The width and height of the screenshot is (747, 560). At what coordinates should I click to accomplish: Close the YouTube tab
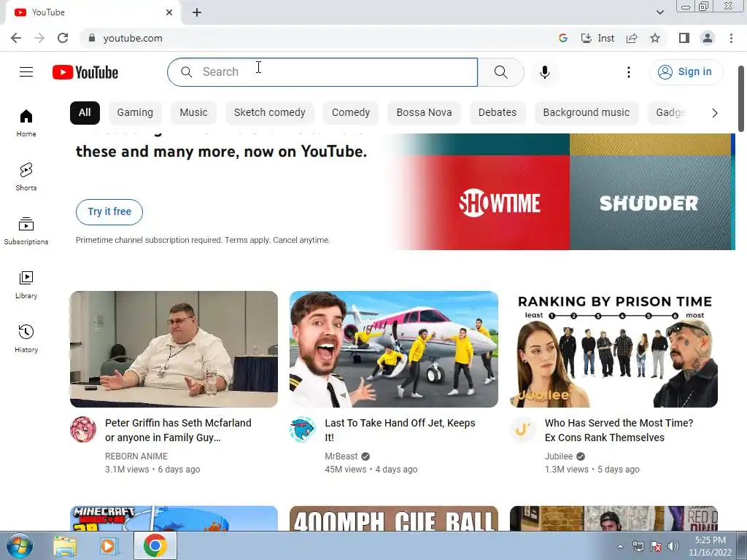click(x=169, y=12)
